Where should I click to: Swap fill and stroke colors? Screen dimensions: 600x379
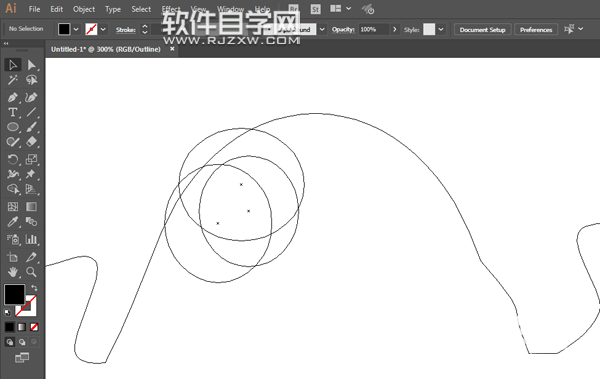coord(34,288)
